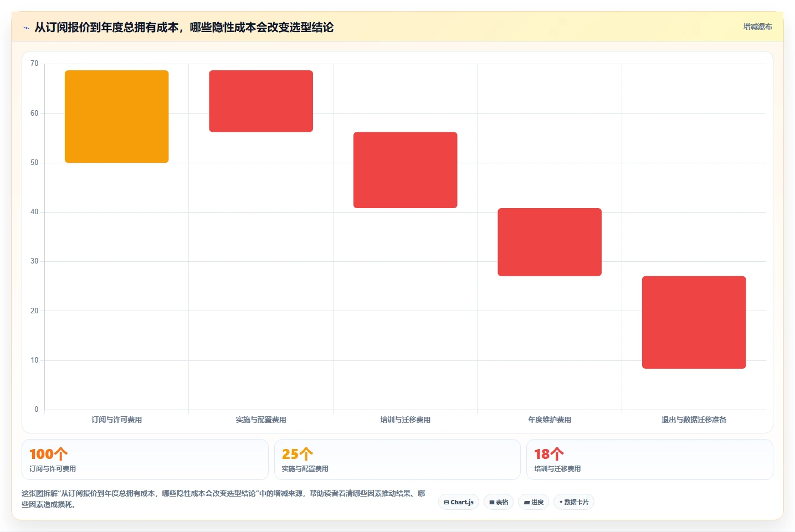
Task: Select the red 年度维护费用 bar
Action: coord(550,242)
